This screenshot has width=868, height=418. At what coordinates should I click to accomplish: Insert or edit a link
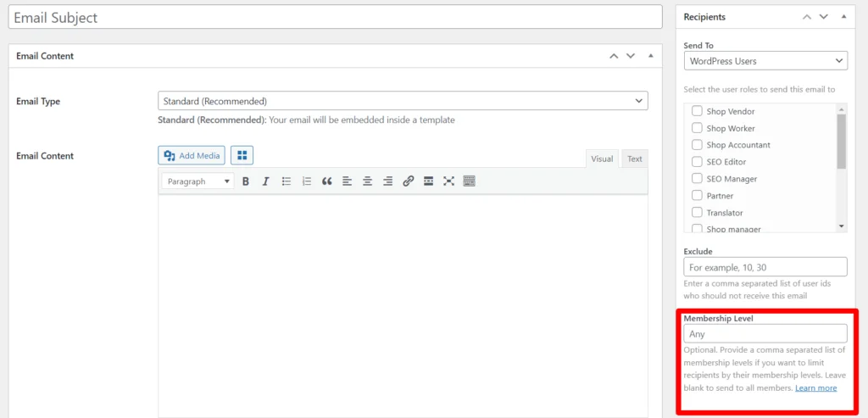[408, 181]
